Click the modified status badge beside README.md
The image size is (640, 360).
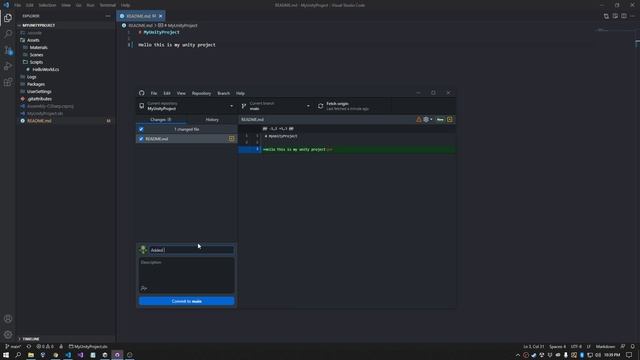(x=231, y=139)
